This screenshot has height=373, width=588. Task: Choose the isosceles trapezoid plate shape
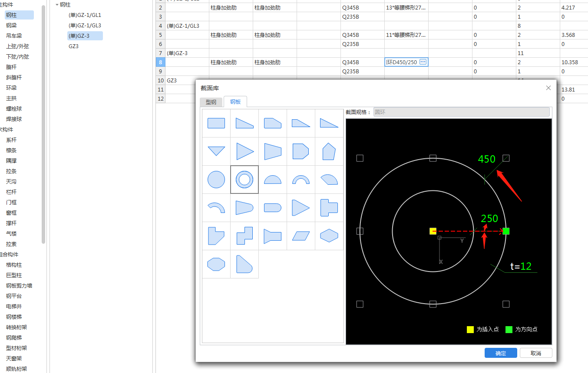point(273,151)
